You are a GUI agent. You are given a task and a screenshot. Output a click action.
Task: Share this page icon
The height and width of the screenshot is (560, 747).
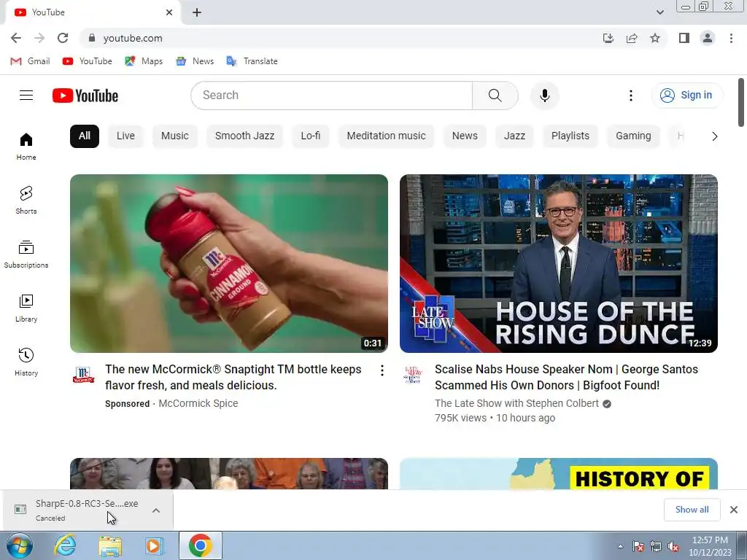632,38
